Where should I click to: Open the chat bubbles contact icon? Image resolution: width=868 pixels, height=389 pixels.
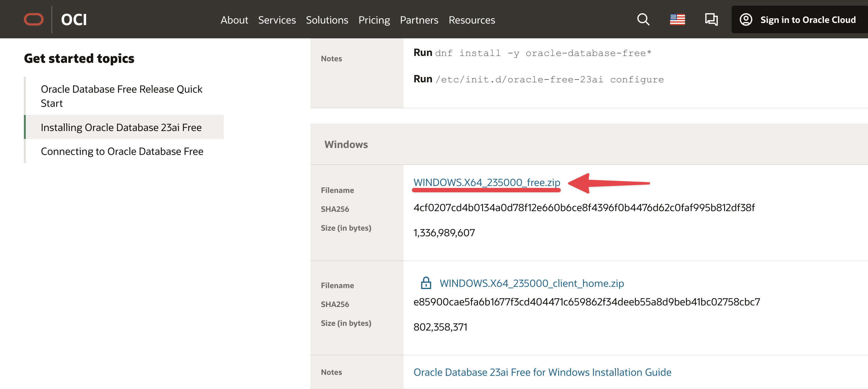[711, 19]
